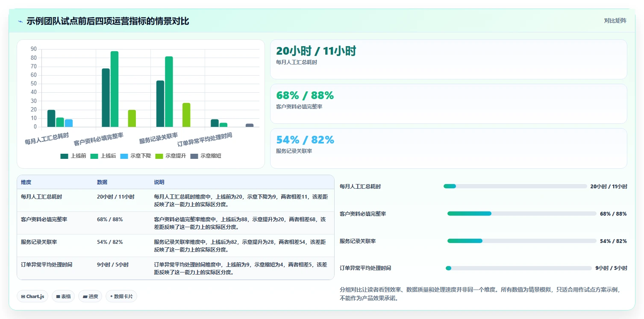
Task: Click the 68% / 88% progress value label
Action: coord(613,214)
